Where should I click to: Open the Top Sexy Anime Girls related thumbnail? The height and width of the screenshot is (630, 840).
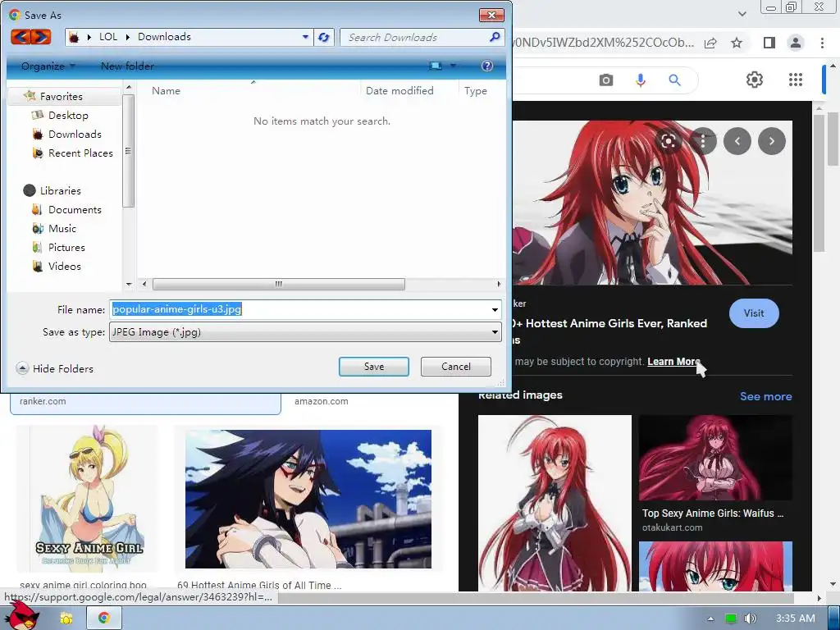point(715,458)
